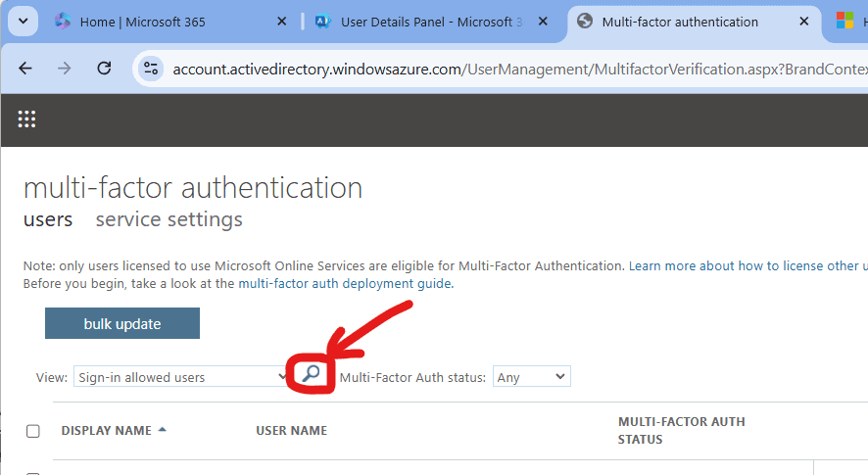
Task: Click the browser back arrow
Action: (x=25, y=68)
